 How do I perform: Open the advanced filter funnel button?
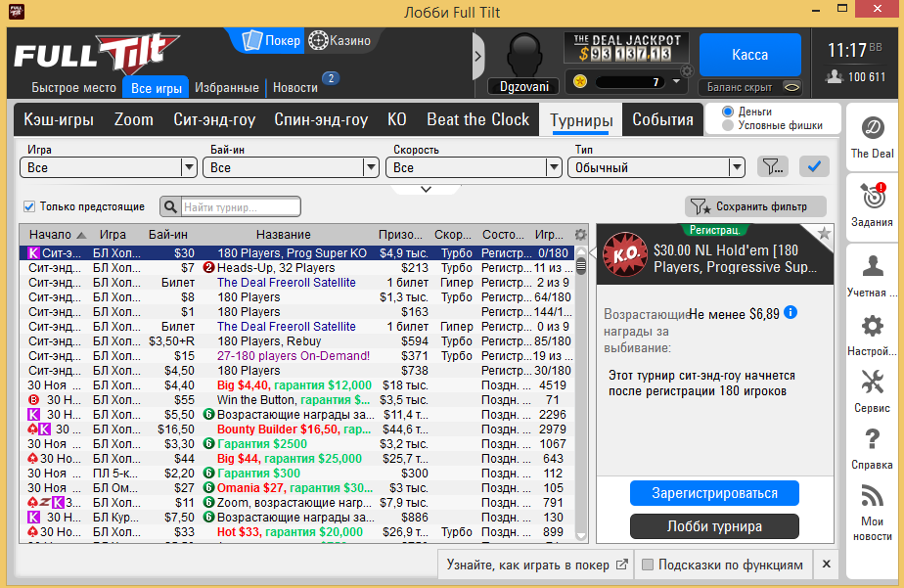(x=773, y=167)
